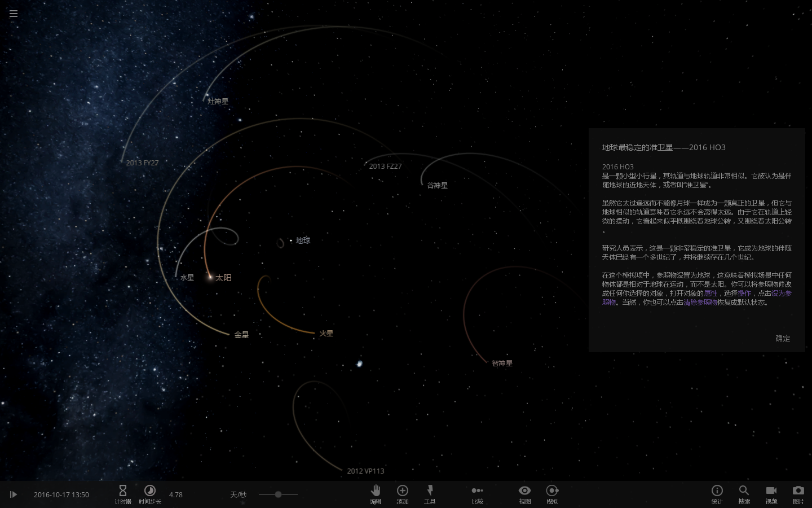Open the 搜索 search tool
Viewport: 812px width, 508px height.
click(744, 494)
